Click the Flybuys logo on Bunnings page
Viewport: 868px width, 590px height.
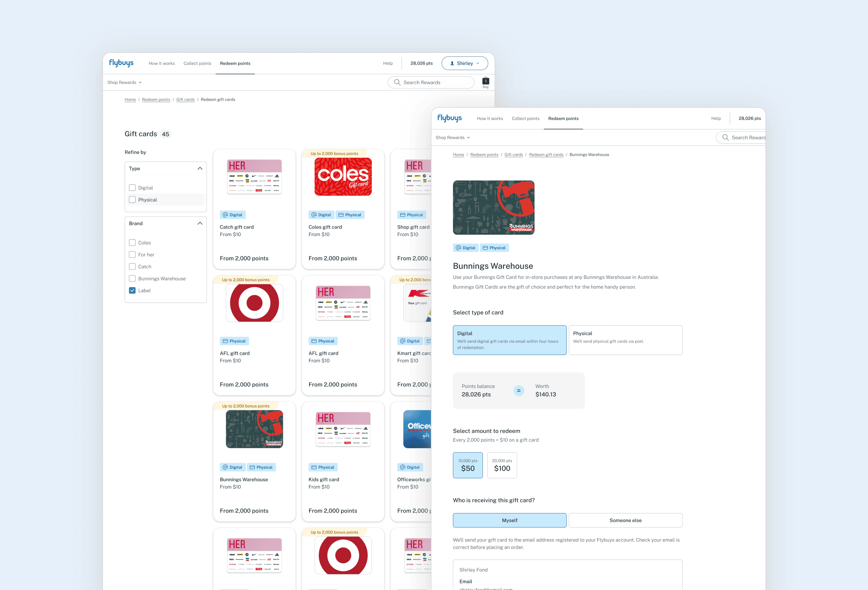pos(449,118)
